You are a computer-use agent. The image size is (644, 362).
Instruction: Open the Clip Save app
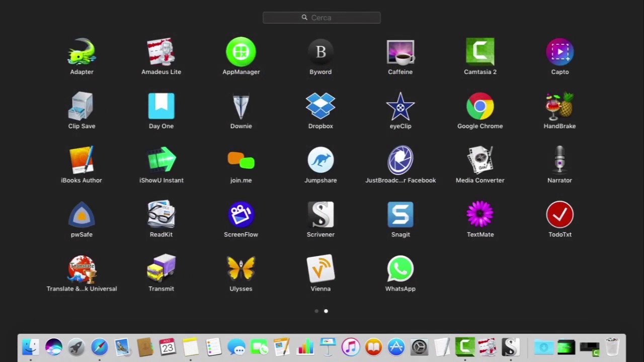(x=82, y=106)
